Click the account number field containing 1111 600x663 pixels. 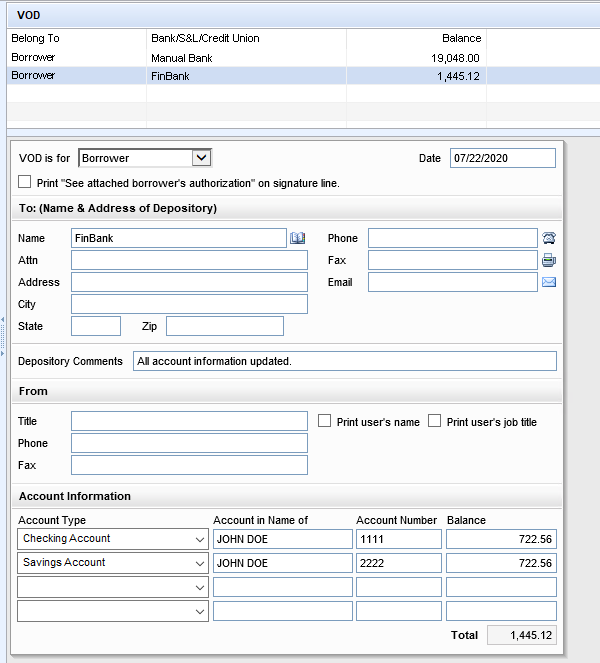pos(398,539)
